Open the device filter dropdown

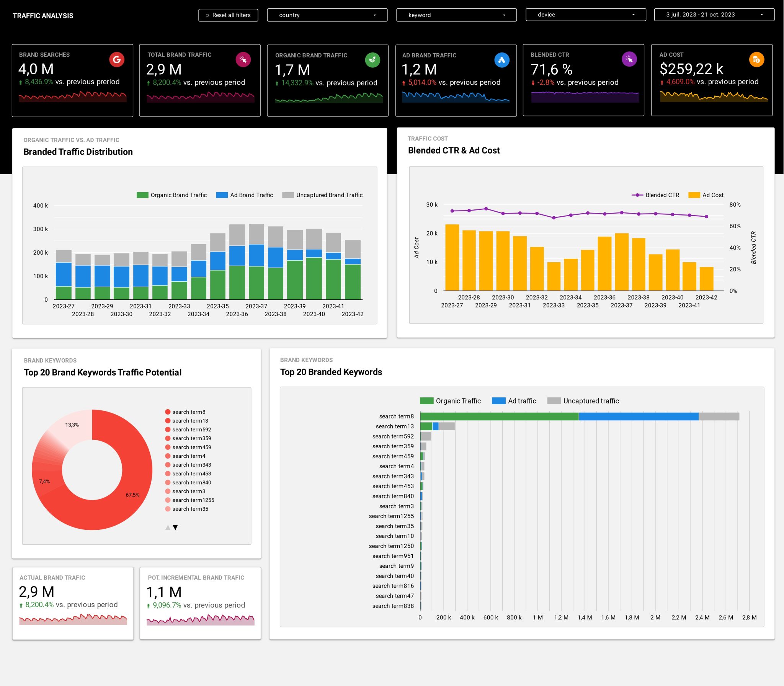(x=585, y=15)
